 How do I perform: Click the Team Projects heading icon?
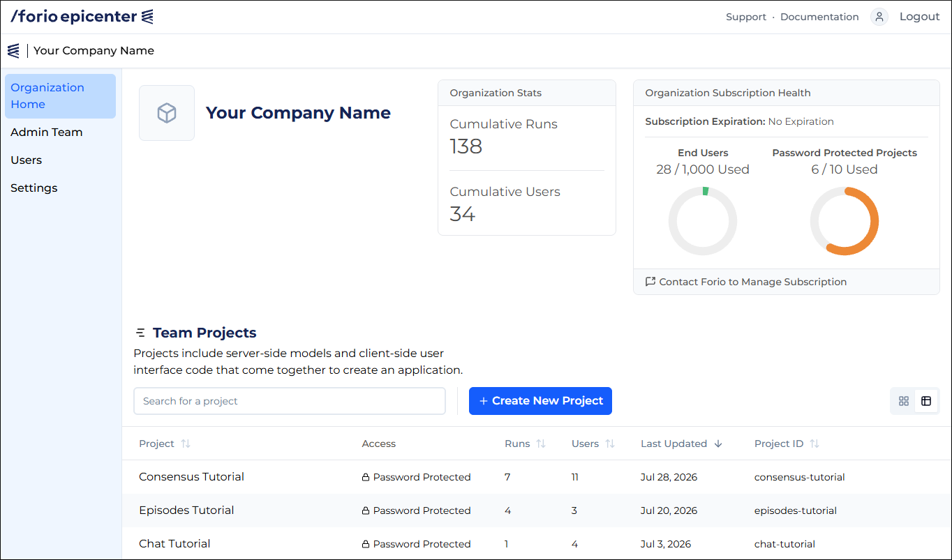(x=141, y=333)
